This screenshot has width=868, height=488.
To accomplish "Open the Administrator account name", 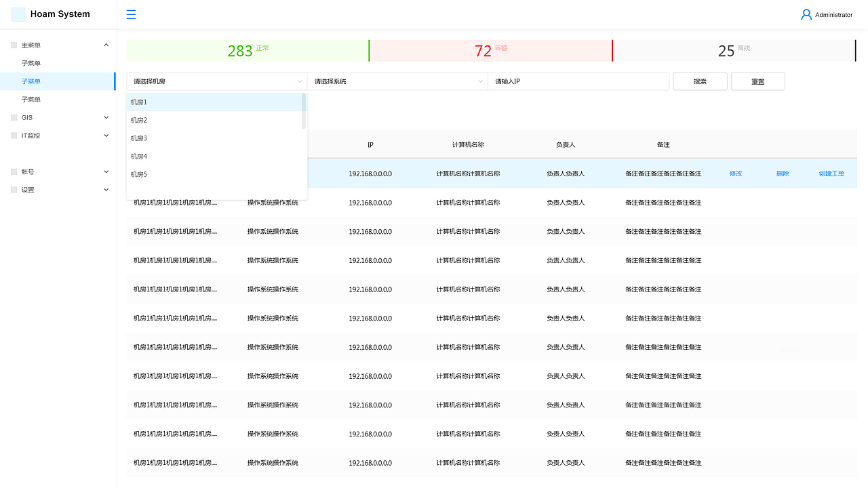I will 834,15.
